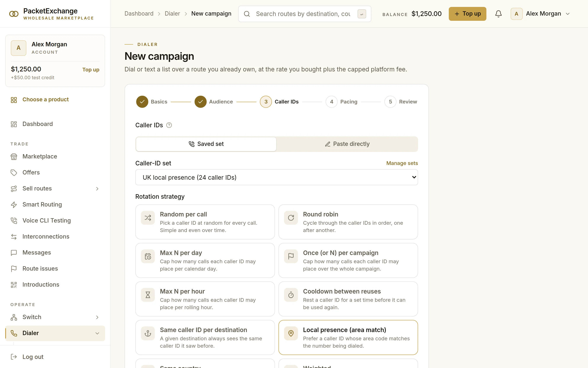The image size is (588, 368).
Task: Open Offers tag icon in sidebar
Action: click(14, 173)
